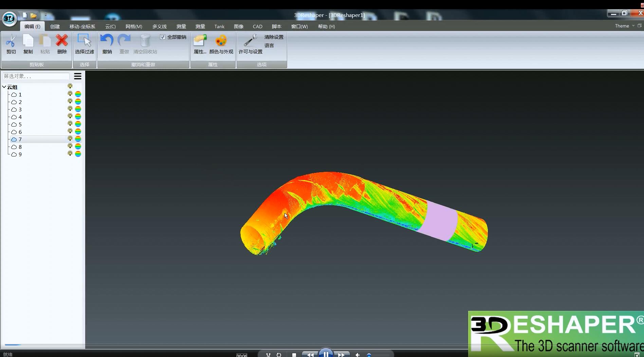
Task: Toggle visibility bulb for cloud 1
Action: coord(70,94)
